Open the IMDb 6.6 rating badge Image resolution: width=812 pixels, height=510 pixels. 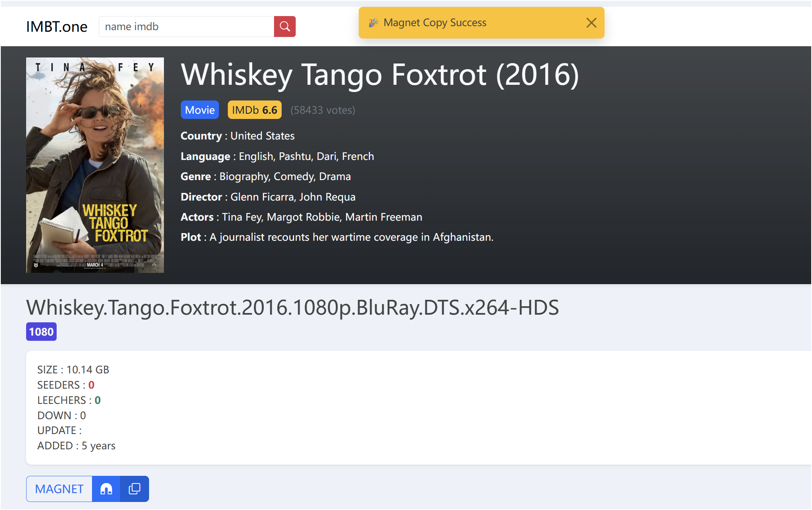(254, 110)
